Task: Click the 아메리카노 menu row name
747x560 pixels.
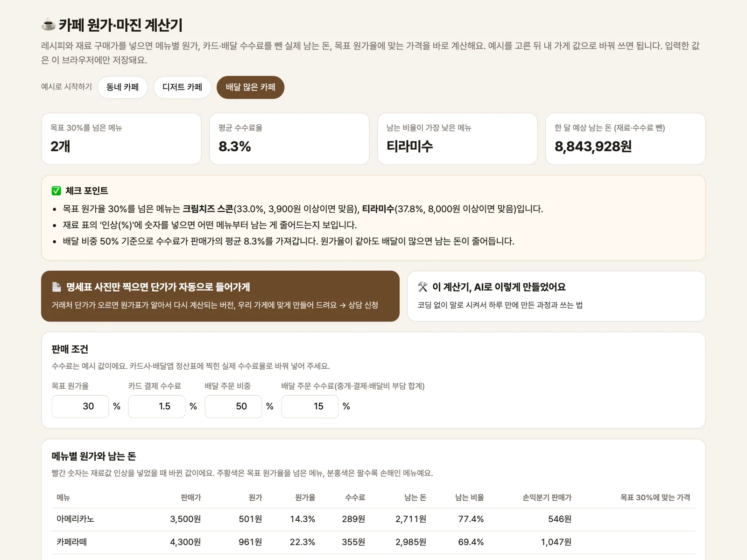Action: point(76,519)
